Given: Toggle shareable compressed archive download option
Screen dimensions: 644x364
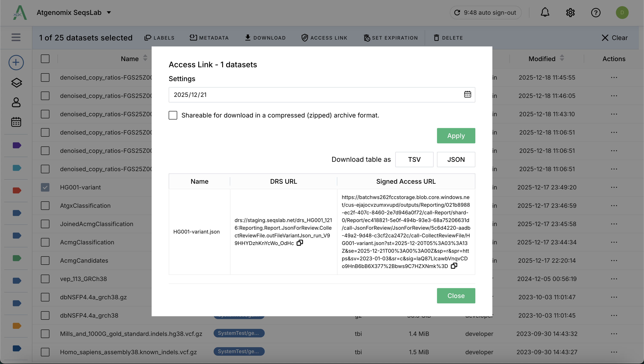Looking at the screenshot, I should [x=173, y=115].
